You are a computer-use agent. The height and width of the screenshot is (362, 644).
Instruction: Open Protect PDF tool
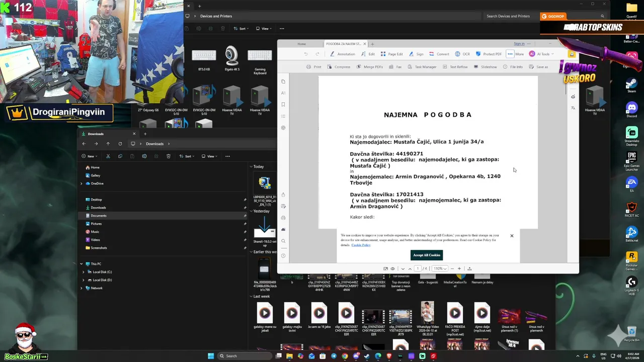tap(489, 54)
